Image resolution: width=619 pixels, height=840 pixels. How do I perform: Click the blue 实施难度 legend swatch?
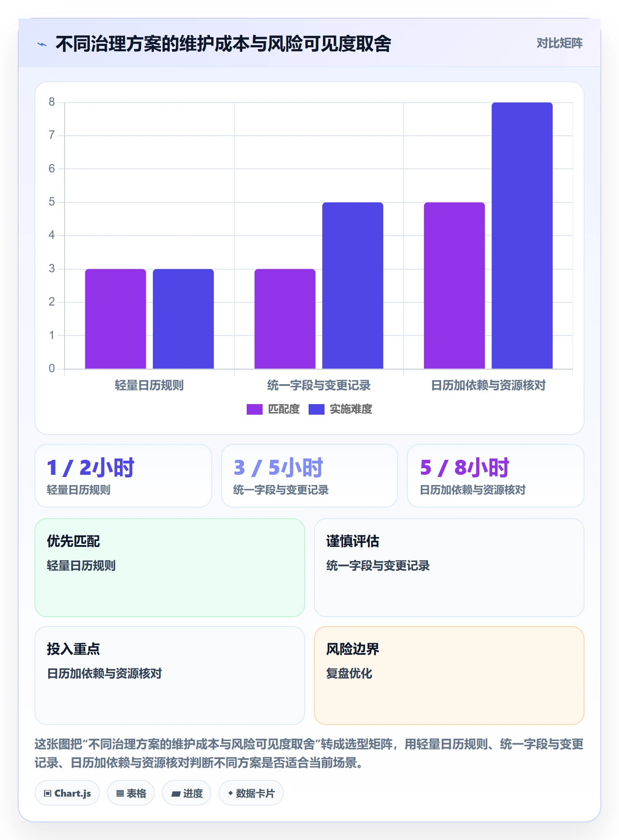click(317, 409)
